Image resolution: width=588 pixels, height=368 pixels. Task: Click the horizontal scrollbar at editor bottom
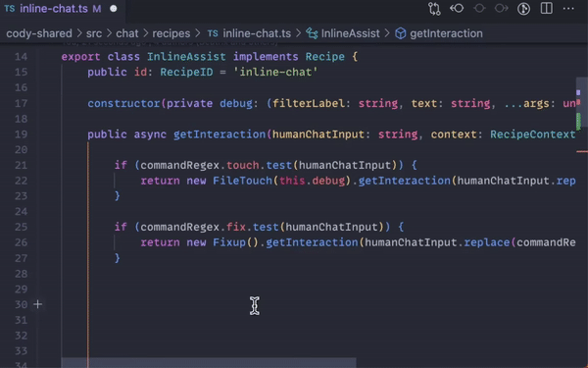coord(209,363)
